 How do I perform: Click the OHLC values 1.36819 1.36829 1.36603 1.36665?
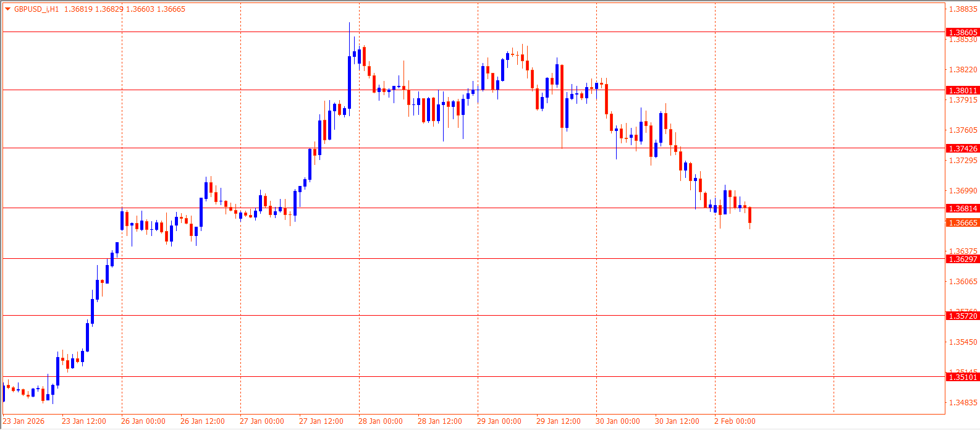(x=125, y=9)
